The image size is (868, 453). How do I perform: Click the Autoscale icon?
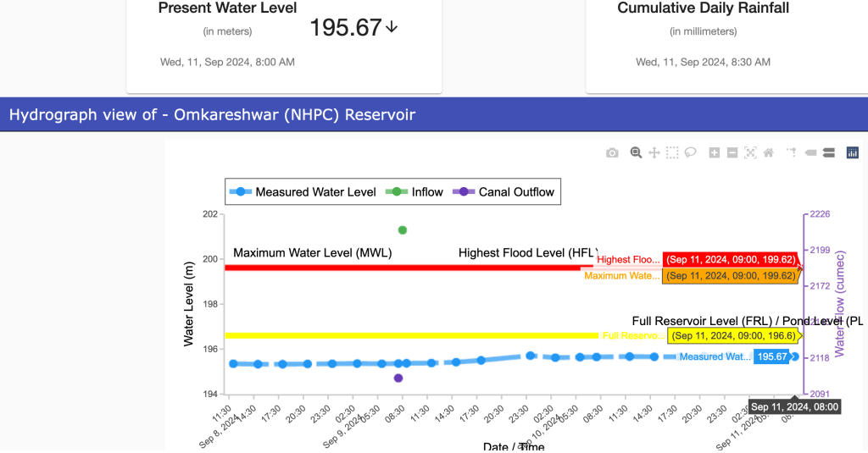[750, 153]
